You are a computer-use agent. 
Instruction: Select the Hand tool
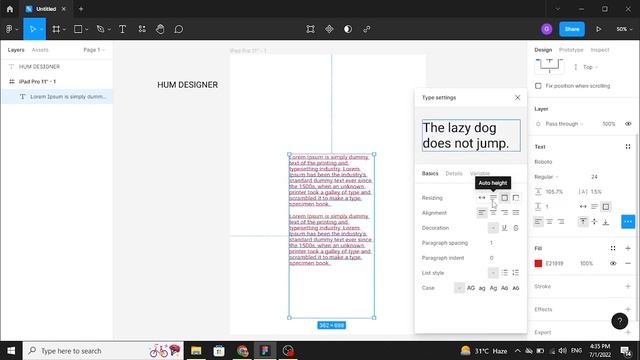(160, 29)
